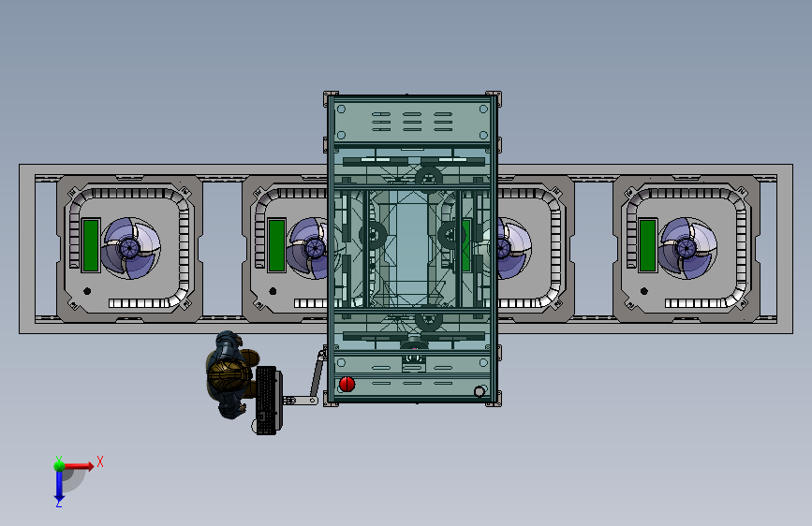Select the black keyboard in front of the operator
The height and width of the screenshot is (526, 812).
click(x=266, y=401)
